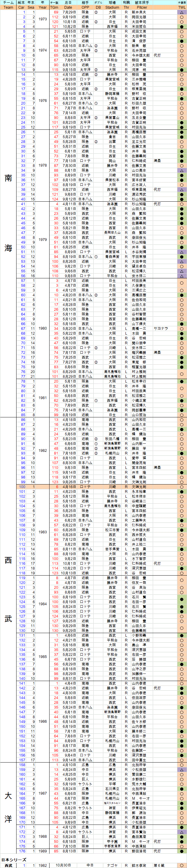The width and height of the screenshot is (187, 868).
Task: Select the 'Team' header cell
Action: (x=8, y=7)
